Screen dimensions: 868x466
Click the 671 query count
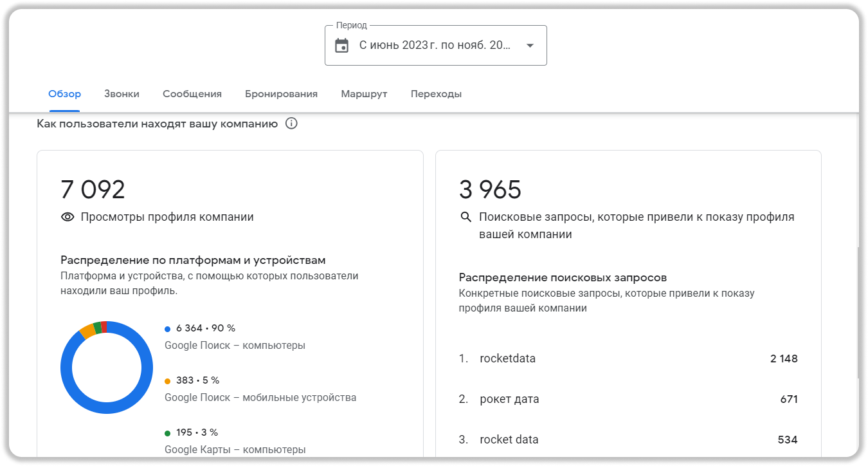pyautogui.click(x=789, y=399)
